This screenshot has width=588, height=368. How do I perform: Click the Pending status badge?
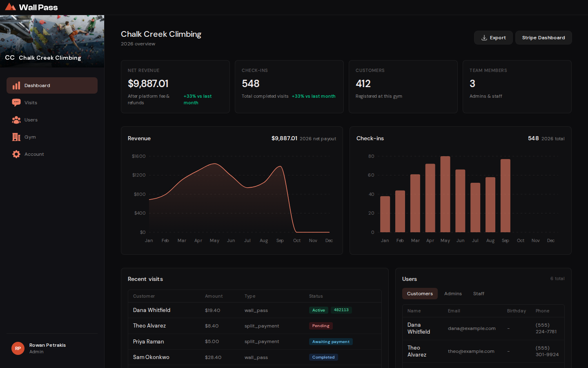tap(321, 326)
